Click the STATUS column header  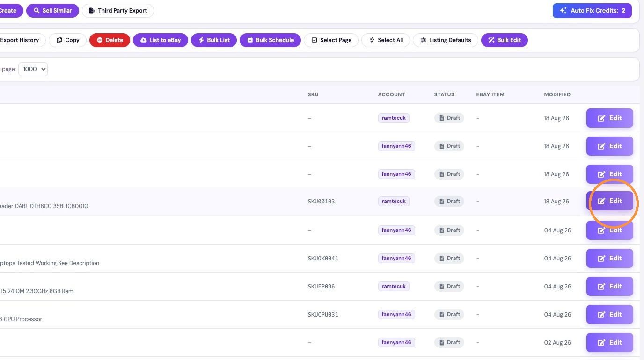point(444,94)
